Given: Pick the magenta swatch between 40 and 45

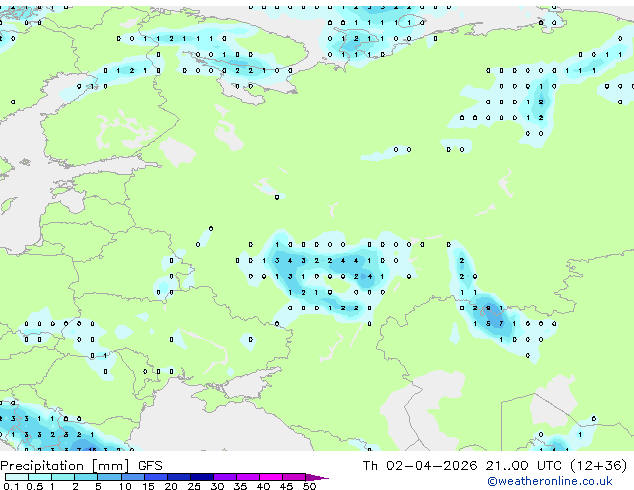Looking at the screenshot, I should click(x=271, y=477).
